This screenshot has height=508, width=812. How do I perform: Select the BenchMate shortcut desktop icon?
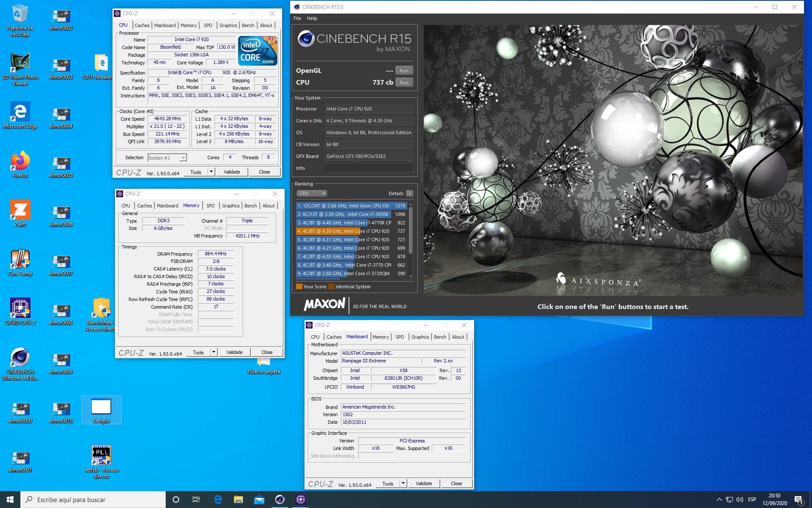coord(101,315)
